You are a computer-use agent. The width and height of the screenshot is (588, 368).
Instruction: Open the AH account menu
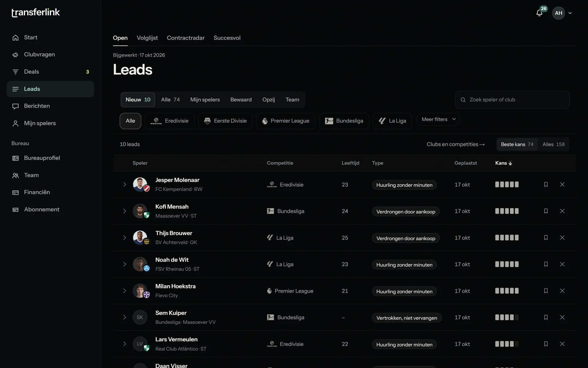[562, 13]
